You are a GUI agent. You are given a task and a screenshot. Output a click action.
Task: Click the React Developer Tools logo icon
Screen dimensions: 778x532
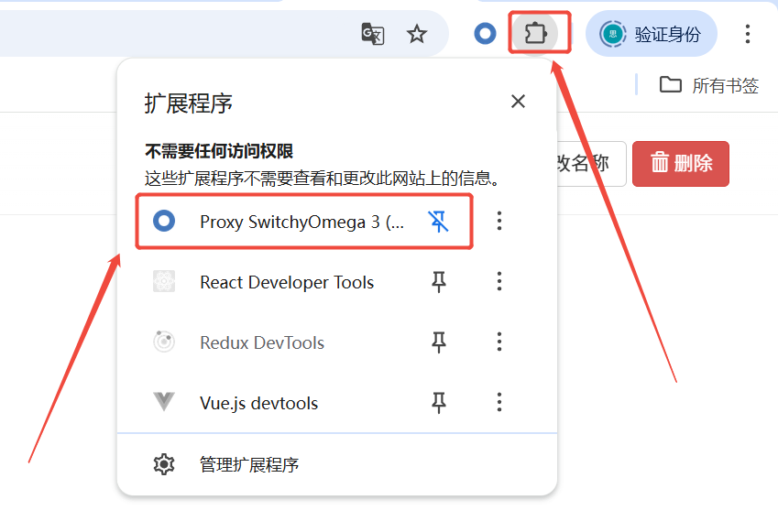tap(164, 281)
